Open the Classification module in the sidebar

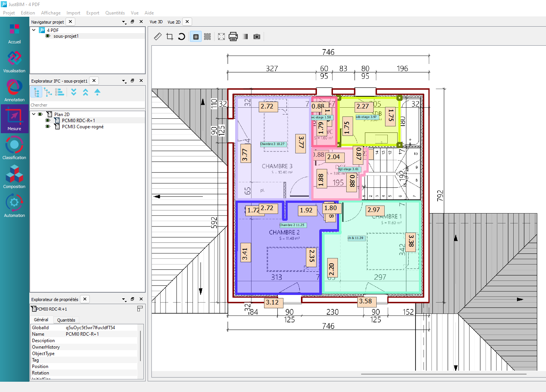tap(14, 148)
